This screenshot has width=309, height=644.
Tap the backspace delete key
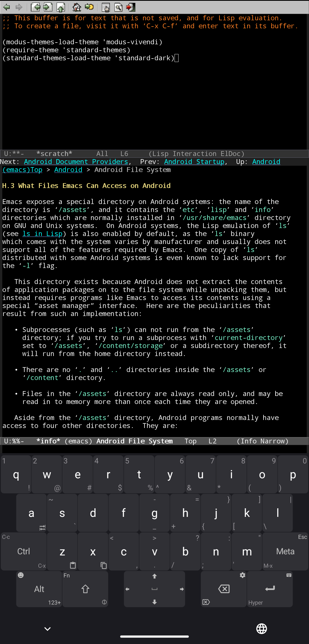click(224, 589)
